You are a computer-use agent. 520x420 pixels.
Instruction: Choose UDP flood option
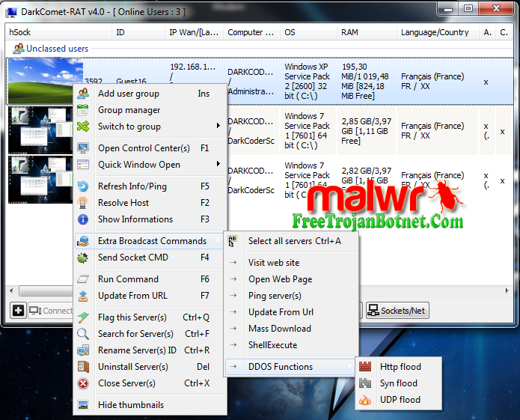[x=399, y=400]
